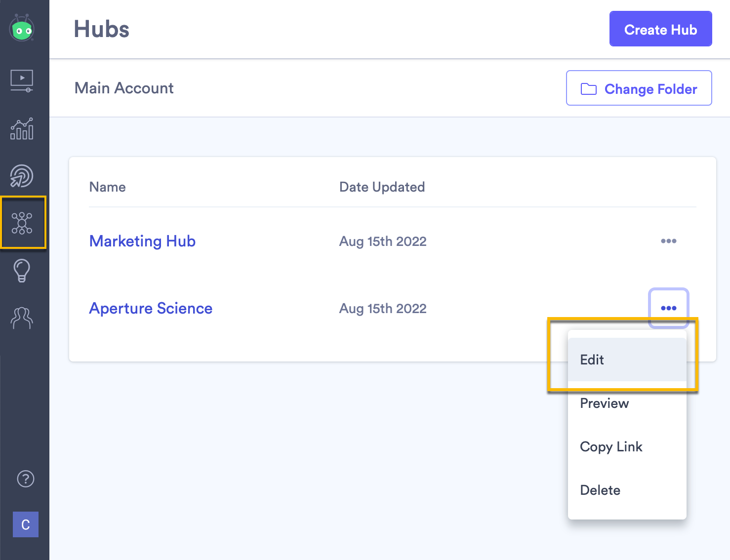Screen dimensions: 730x560
Task: Open the team members sidebar icon
Action: [22, 318]
